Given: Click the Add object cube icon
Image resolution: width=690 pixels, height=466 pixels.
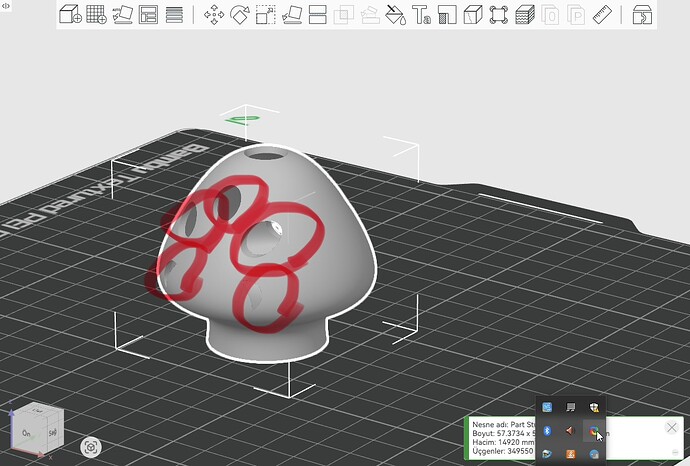Looking at the screenshot, I should [70, 15].
